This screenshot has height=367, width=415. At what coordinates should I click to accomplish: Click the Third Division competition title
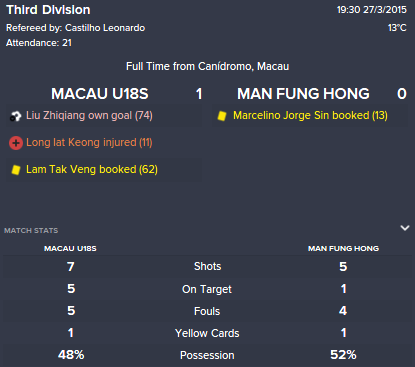[x=48, y=10]
